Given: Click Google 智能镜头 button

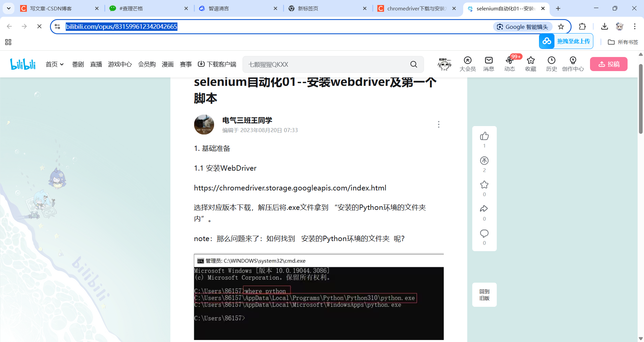Looking at the screenshot, I should pos(523,27).
